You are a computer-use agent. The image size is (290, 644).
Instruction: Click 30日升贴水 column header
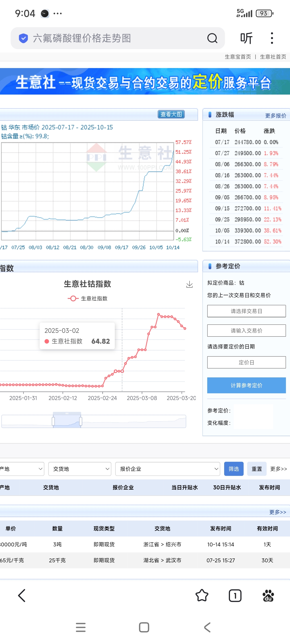click(x=227, y=487)
